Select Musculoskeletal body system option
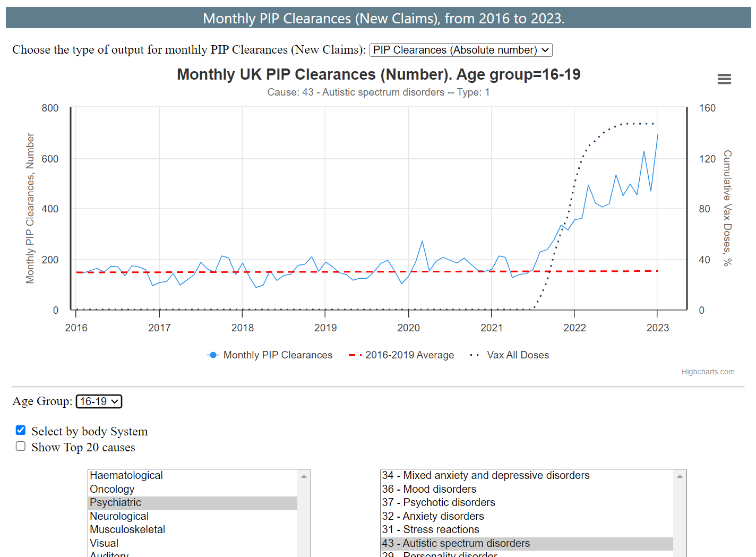The height and width of the screenshot is (557, 756). (127, 529)
